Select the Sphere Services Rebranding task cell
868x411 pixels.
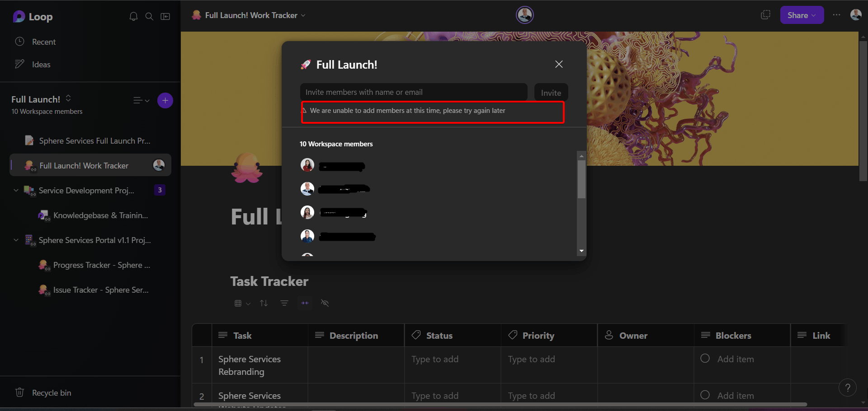coord(260,365)
